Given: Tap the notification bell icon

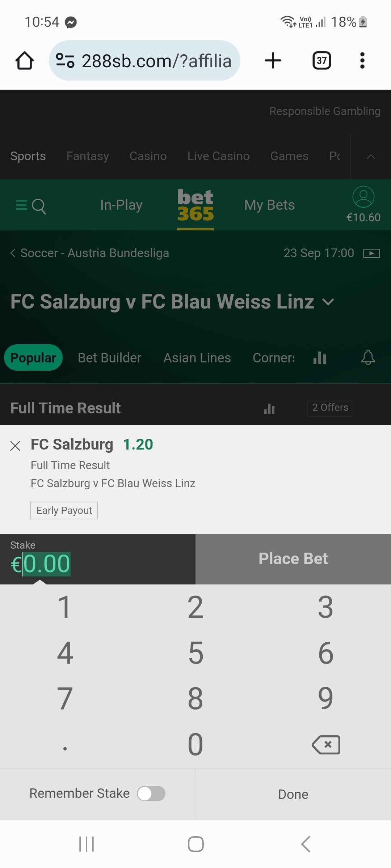Looking at the screenshot, I should [368, 358].
